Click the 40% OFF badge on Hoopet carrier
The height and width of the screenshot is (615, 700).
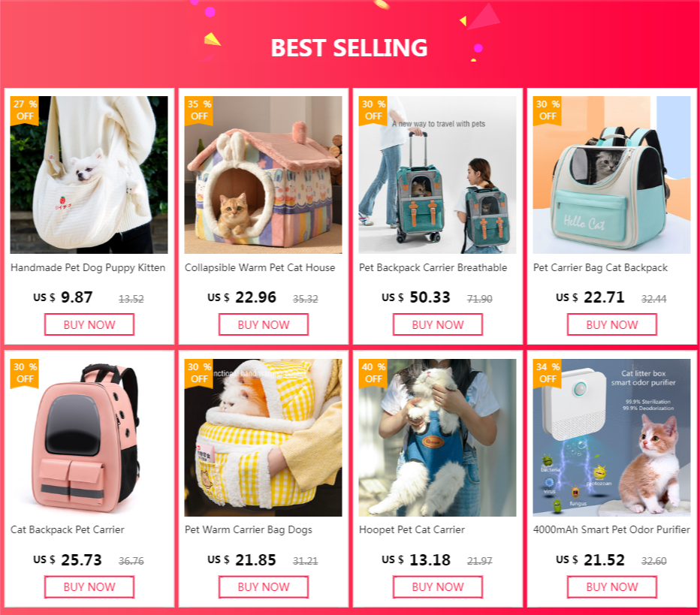(x=373, y=373)
